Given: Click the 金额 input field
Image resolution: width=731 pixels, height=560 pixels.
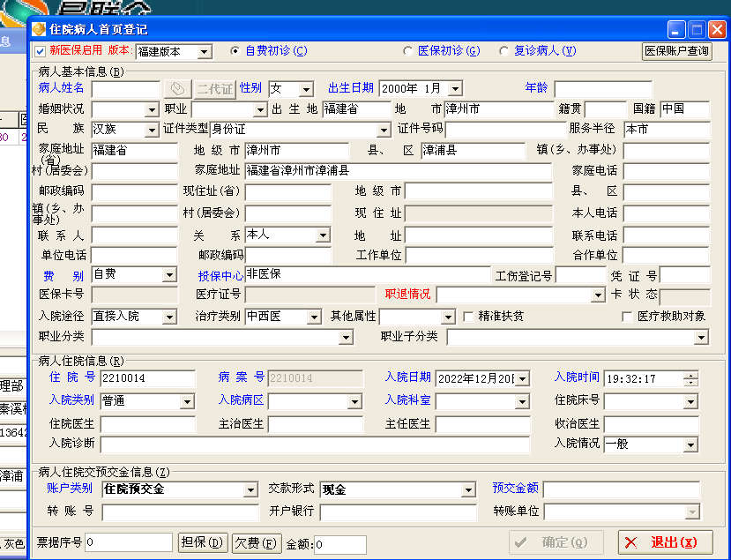Looking at the screenshot, I should (x=339, y=545).
